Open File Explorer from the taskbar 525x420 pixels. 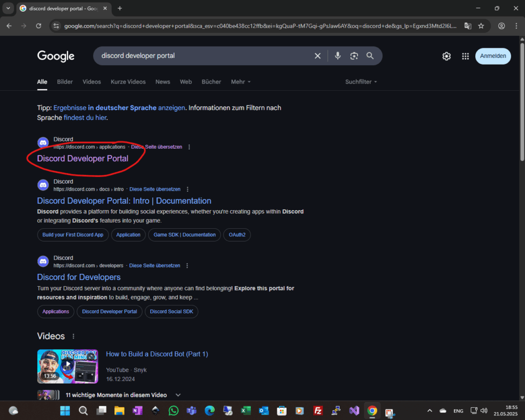tap(119, 411)
